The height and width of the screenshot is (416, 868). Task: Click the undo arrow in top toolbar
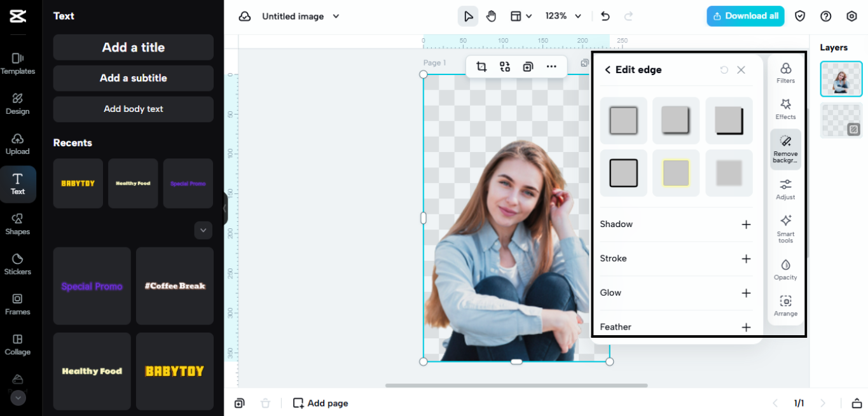[605, 16]
